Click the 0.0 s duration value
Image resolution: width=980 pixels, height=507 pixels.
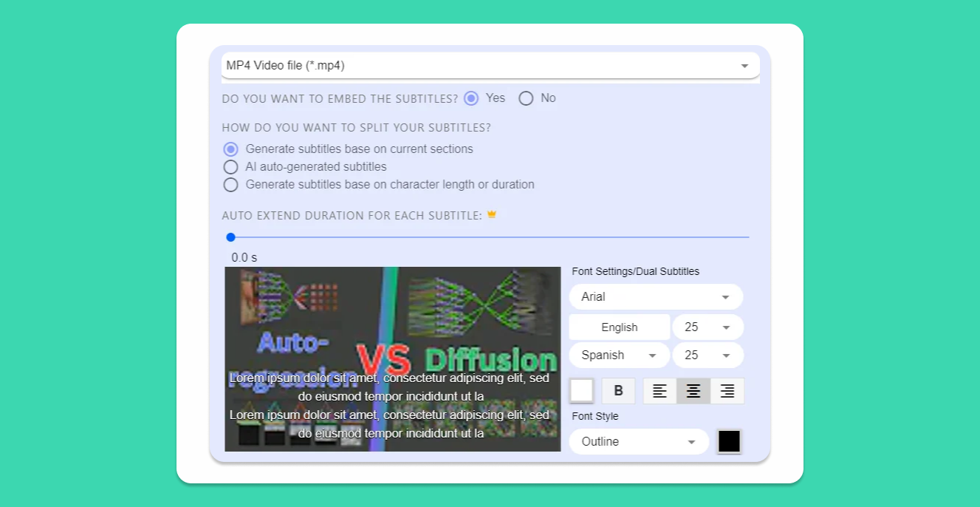coord(244,258)
